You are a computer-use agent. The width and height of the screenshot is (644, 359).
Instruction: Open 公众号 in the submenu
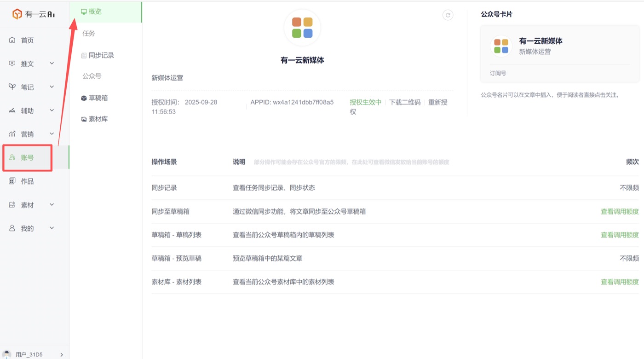(92, 76)
